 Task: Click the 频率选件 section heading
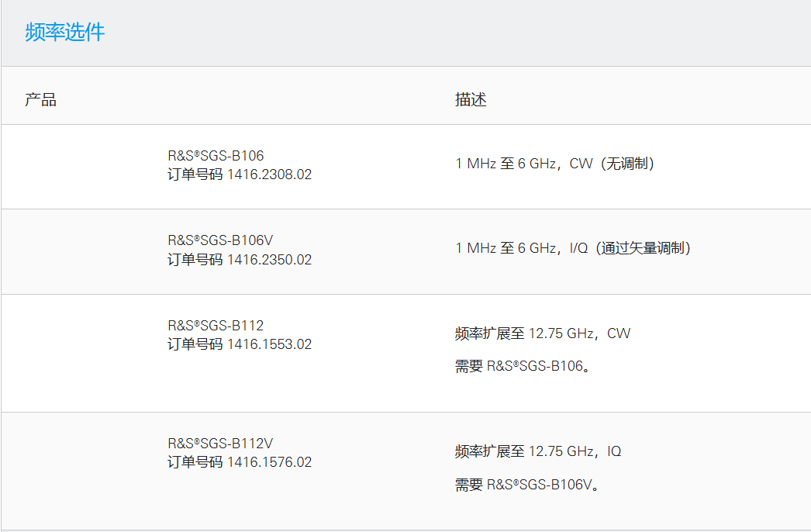(x=65, y=33)
